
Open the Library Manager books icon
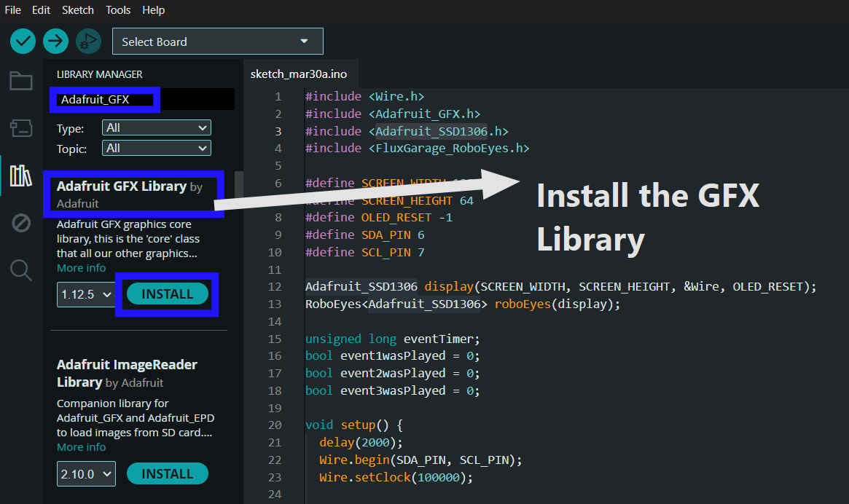point(21,176)
